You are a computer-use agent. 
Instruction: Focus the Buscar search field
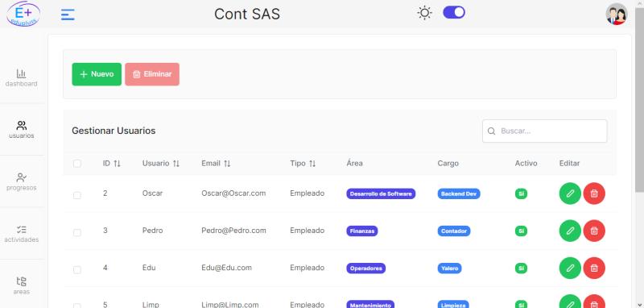[x=545, y=131]
